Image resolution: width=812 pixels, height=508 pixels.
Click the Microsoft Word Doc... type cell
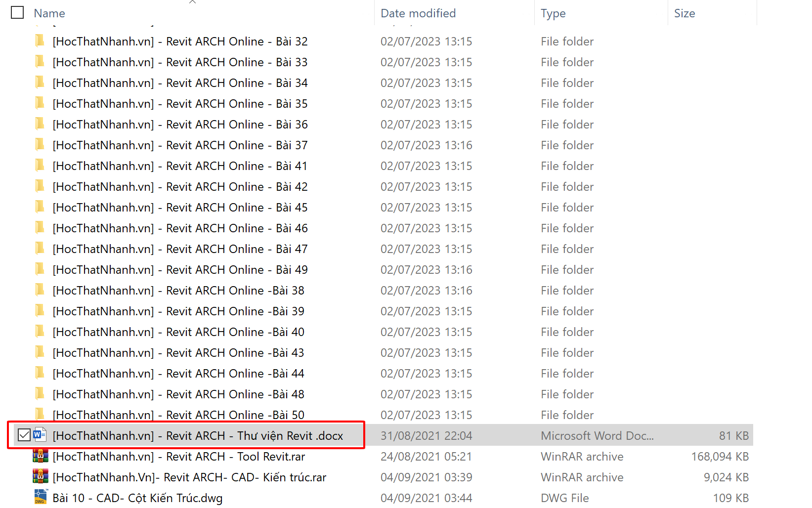(x=597, y=436)
